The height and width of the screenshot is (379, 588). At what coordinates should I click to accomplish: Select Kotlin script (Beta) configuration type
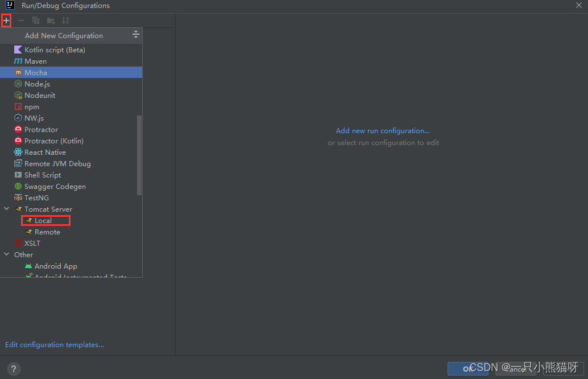71,50
